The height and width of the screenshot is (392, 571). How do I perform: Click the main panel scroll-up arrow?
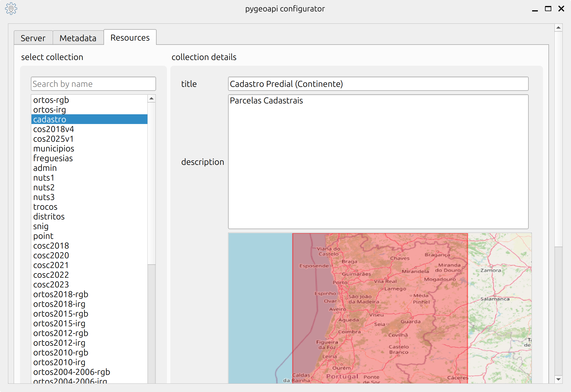558,28
